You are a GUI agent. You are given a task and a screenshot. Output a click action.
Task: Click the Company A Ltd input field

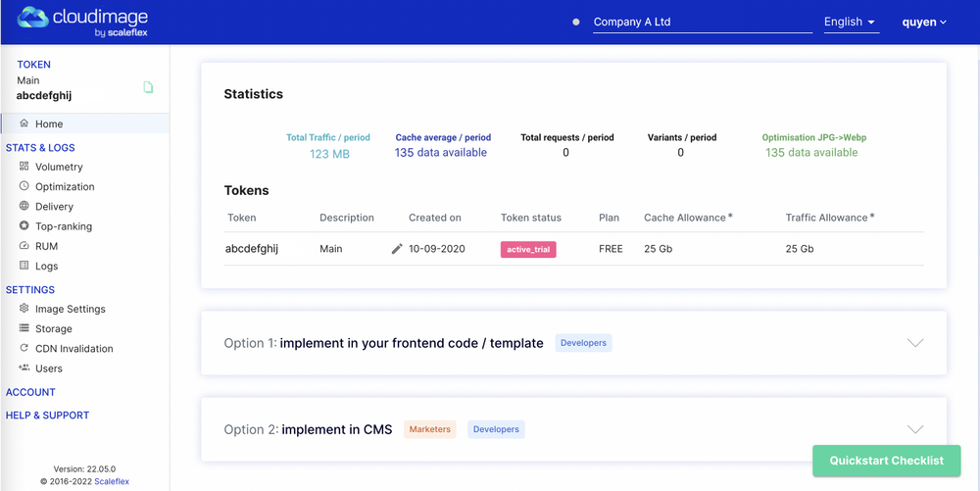pos(702,22)
